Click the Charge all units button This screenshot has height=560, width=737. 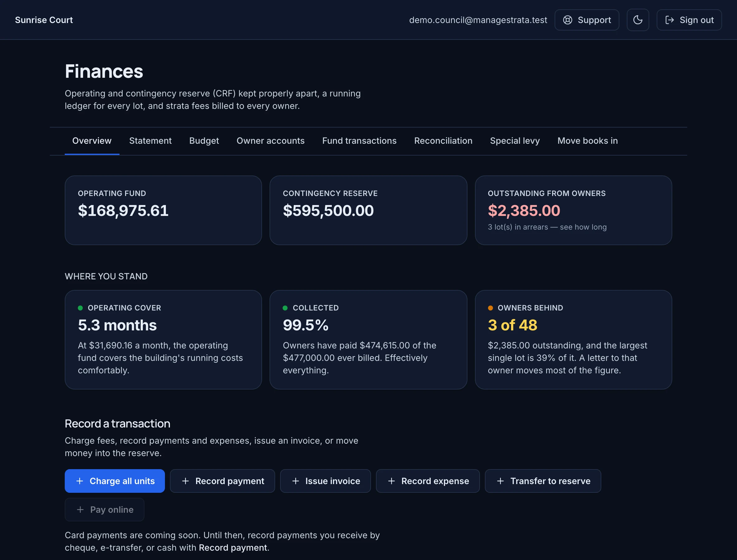[x=115, y=481]
